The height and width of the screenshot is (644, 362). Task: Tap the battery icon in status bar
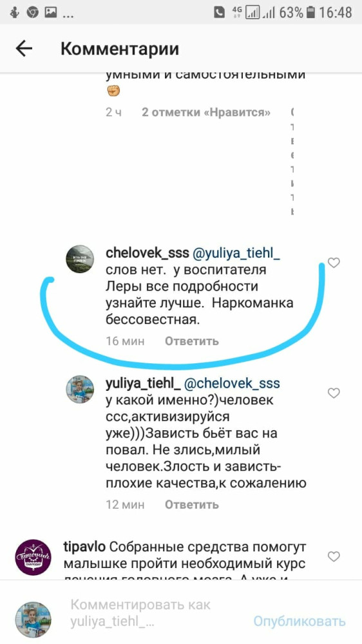point(311,12)
